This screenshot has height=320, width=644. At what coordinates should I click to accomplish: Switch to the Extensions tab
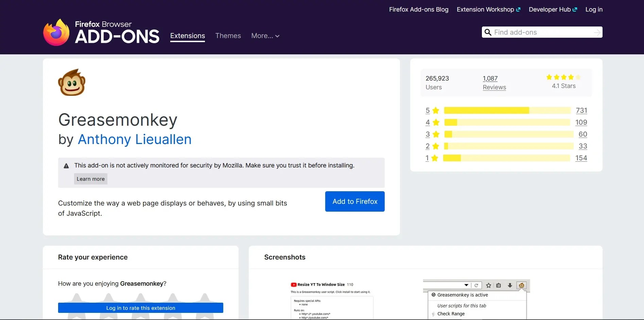coord(188,36)
